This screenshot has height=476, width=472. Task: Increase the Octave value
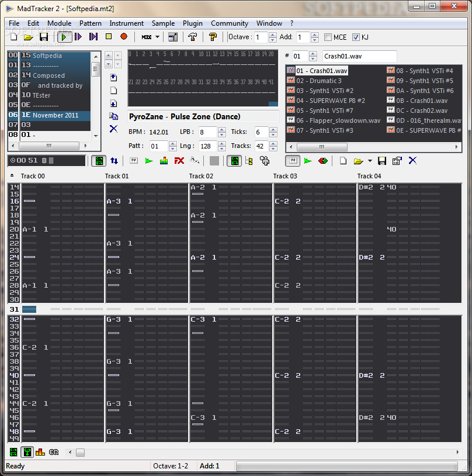(x=272, y=35)
